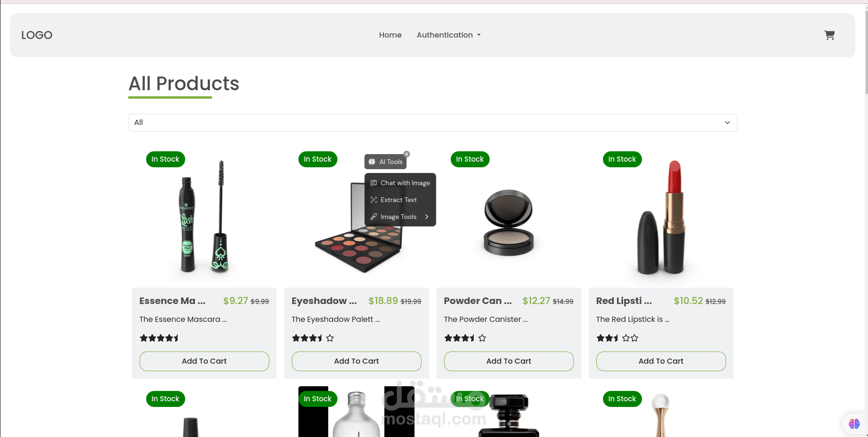
Task: Close the AI Tools popup via X icon
Action: (407, 154)
